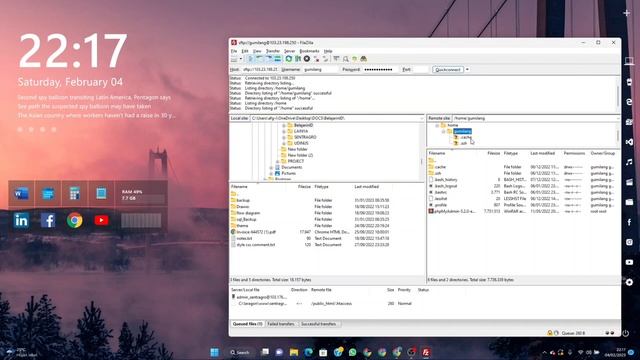Collapse the home folder in remote tree
The image size is (640, 360).
click(x=437, y=125)
